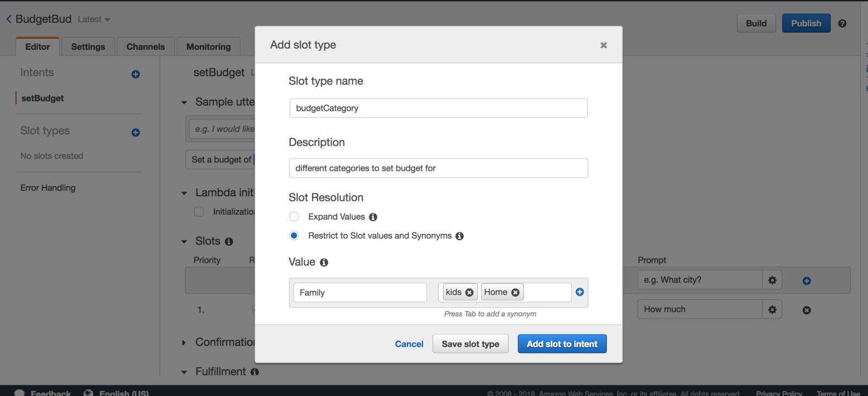Viewport: 868px width, 396px height.
Task: Show info for Restrict to Slot values
Action: (x=459, y=236)
